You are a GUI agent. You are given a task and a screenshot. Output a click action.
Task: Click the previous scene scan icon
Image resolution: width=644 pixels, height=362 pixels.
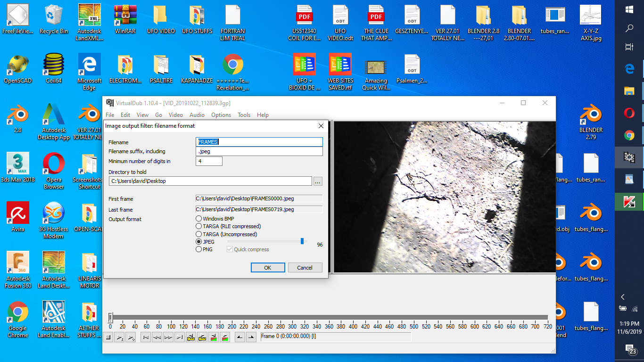[x=214, y=337]
